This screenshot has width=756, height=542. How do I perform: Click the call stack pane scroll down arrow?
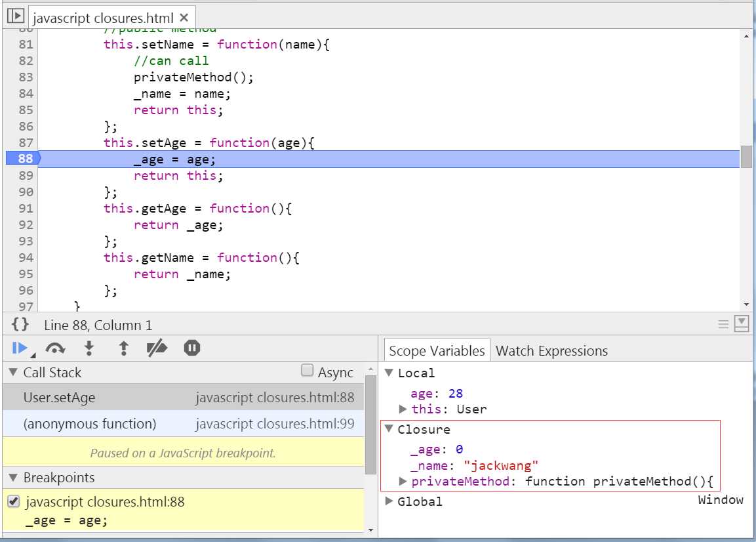pyautogui.click(x=370, y=530)
